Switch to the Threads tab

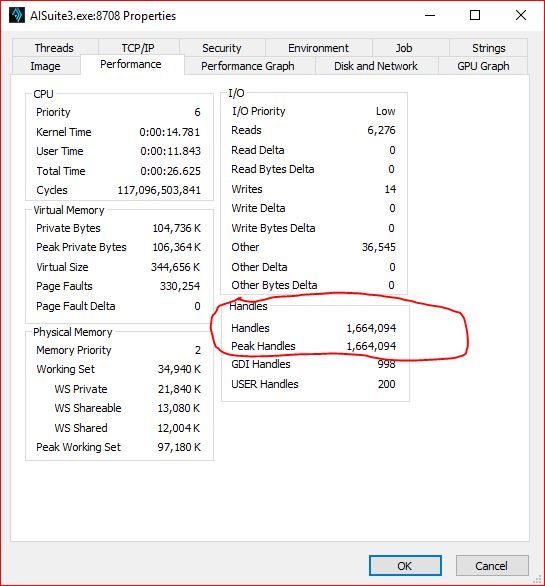[x=55, y=48]
